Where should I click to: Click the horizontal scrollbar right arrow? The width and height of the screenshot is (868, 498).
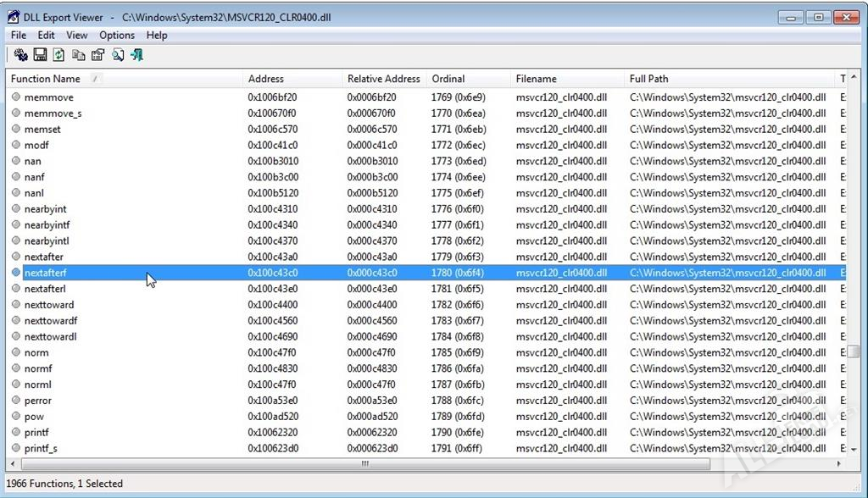tap(840, 464)
